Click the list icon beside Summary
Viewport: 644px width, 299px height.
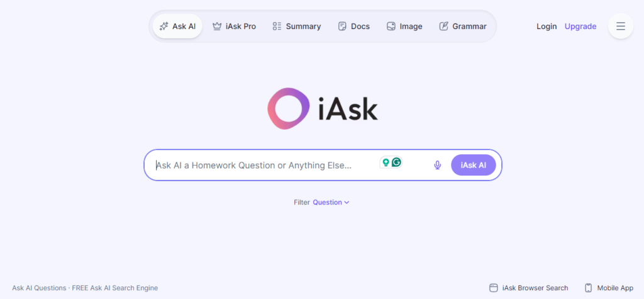(x=277, y=26)
